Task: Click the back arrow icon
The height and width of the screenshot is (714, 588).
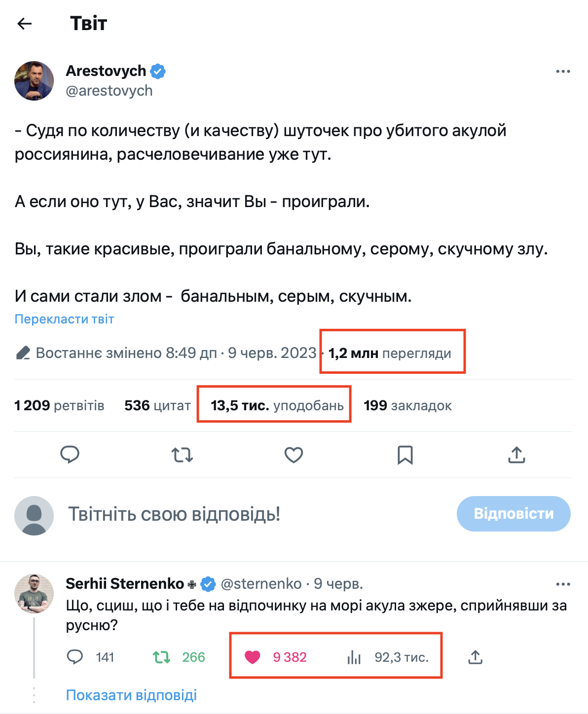Action: pyautogui.click(x=25, y=24)
